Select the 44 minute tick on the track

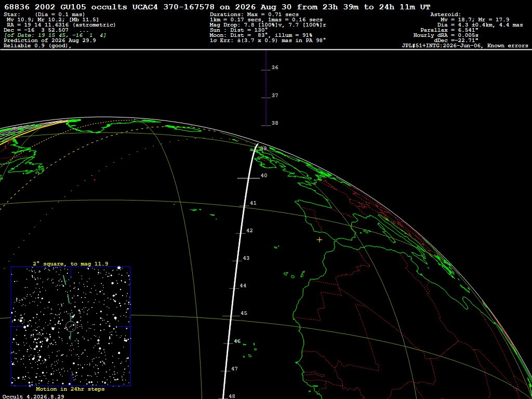tap(243, 286)
